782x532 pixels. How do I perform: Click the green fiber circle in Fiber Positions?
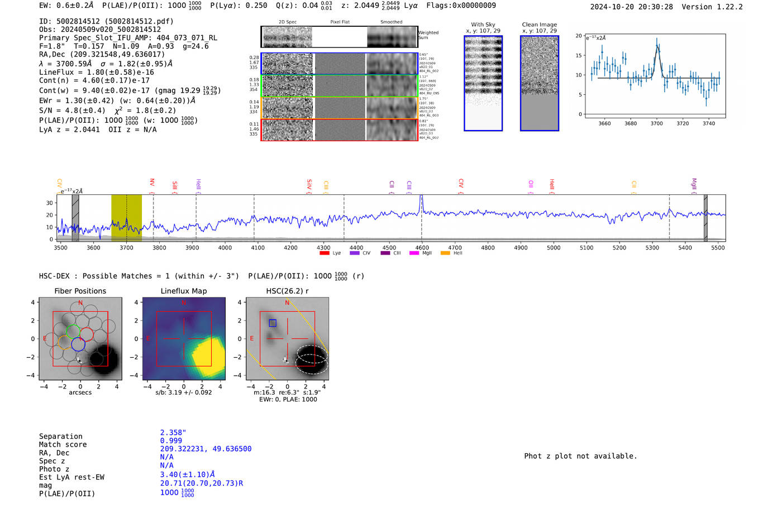73,330
